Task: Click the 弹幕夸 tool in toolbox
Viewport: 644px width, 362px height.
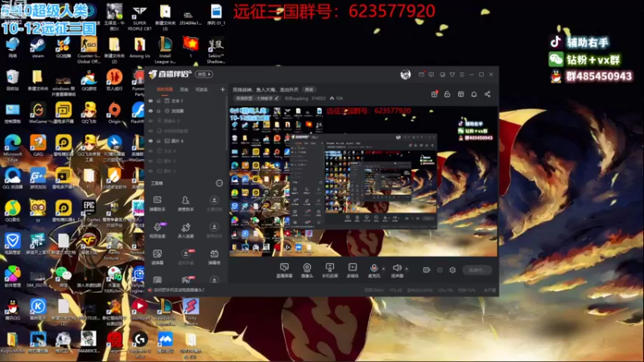Action: [x=214, y=257]
